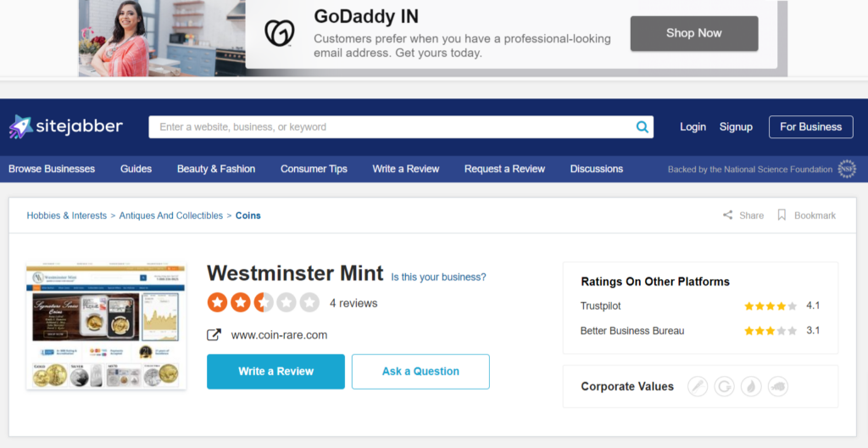Click the Trustpilot 4.1 rating value
The width and height of the screenshot is (868, 448).
[813, 305]
